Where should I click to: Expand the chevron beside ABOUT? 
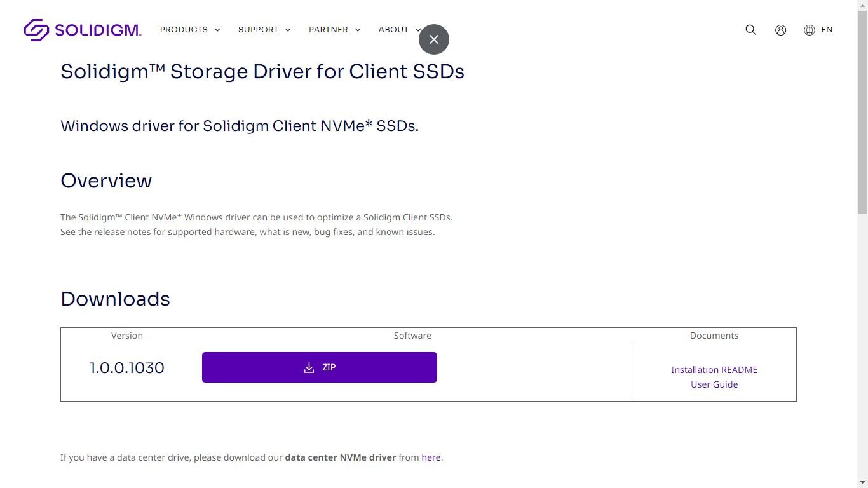pos(417,30)
